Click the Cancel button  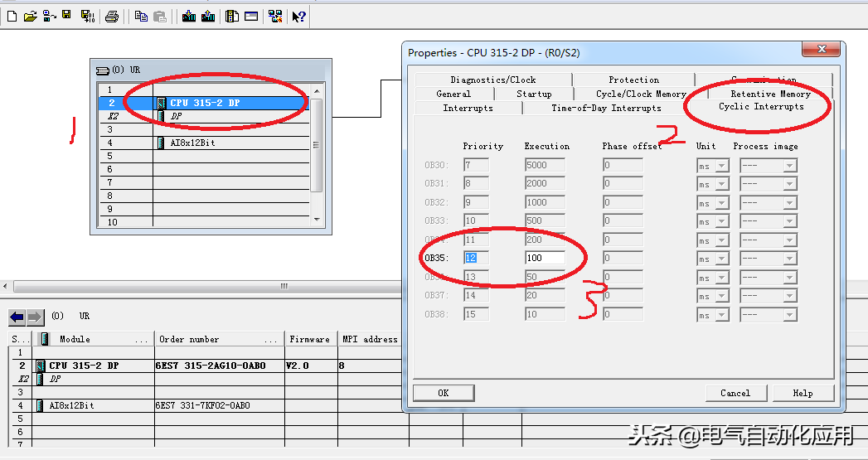click(x=735, y=393)
